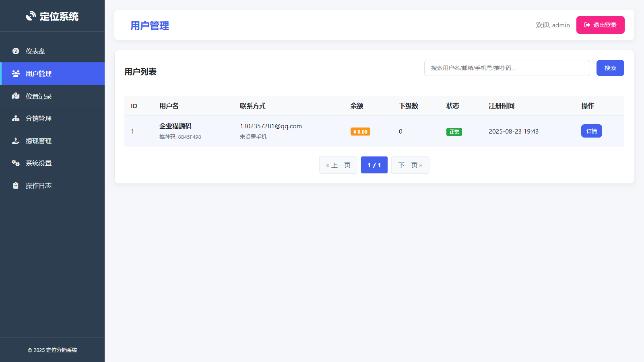Click the location records map icon

click(16, 96)
